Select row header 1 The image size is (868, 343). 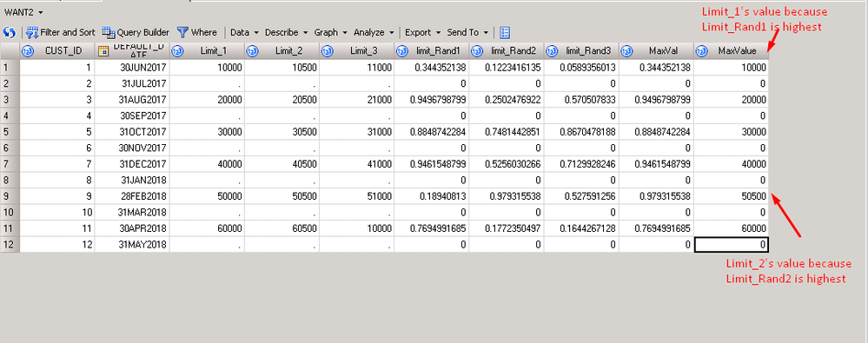(10, 68)
